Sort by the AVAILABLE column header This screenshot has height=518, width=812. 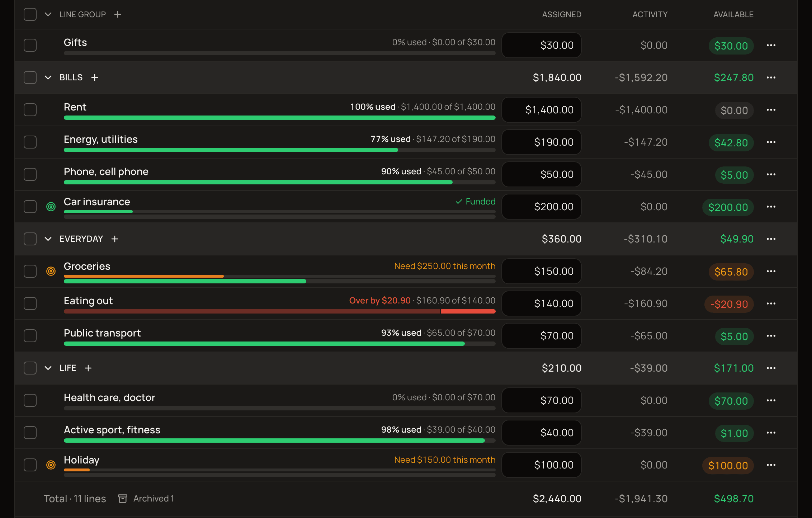[x=733, y=14]
